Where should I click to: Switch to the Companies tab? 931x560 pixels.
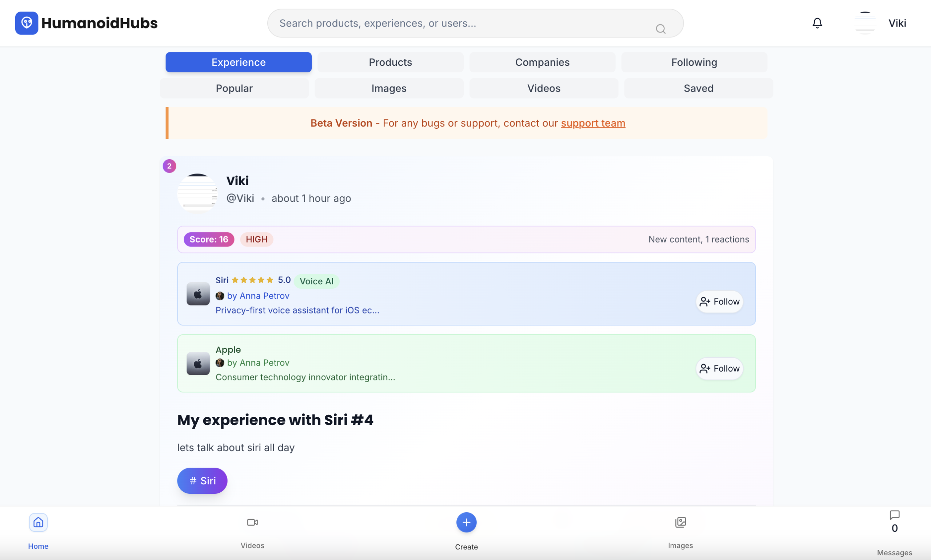[x=542, y=62]
